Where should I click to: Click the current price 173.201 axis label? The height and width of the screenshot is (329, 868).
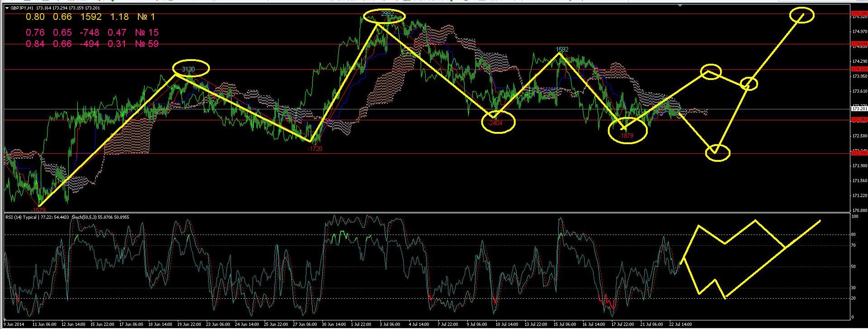tap(859, 109)
